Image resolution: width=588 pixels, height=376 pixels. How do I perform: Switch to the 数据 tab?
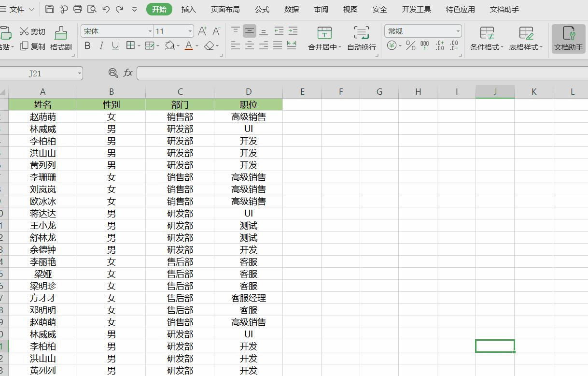coord(292,9)
